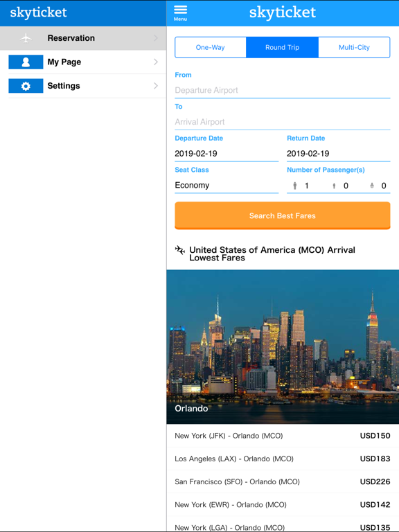Image resolution: width=399 pixels, height=532 pixels.
Task: Select the Multi-City tab
Action: (354, 48)
